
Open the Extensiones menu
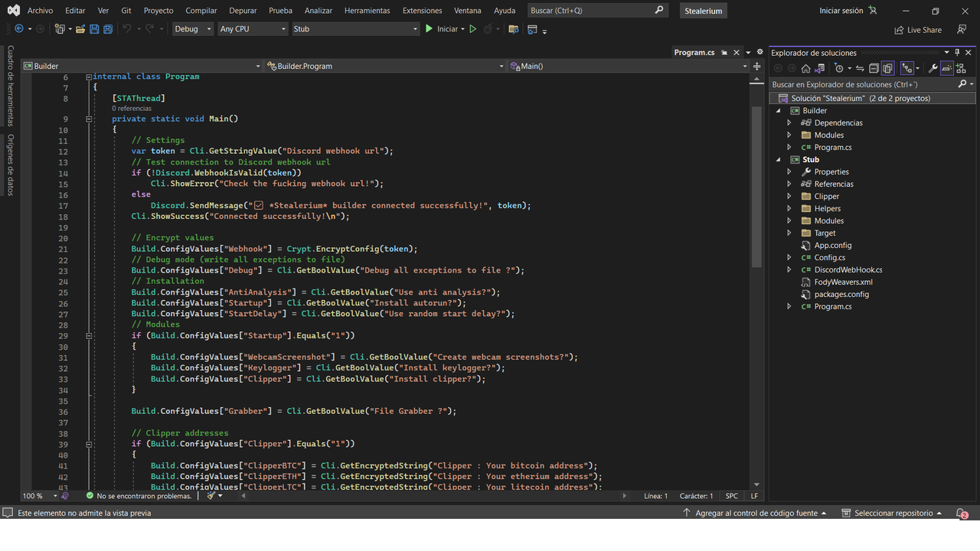click(x=422, y=11)
